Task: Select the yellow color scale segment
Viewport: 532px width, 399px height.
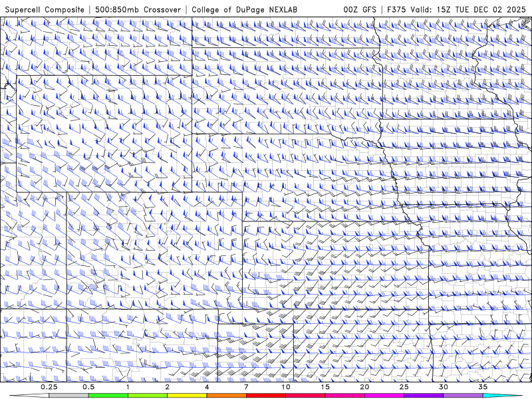Action: pos(187,396)
